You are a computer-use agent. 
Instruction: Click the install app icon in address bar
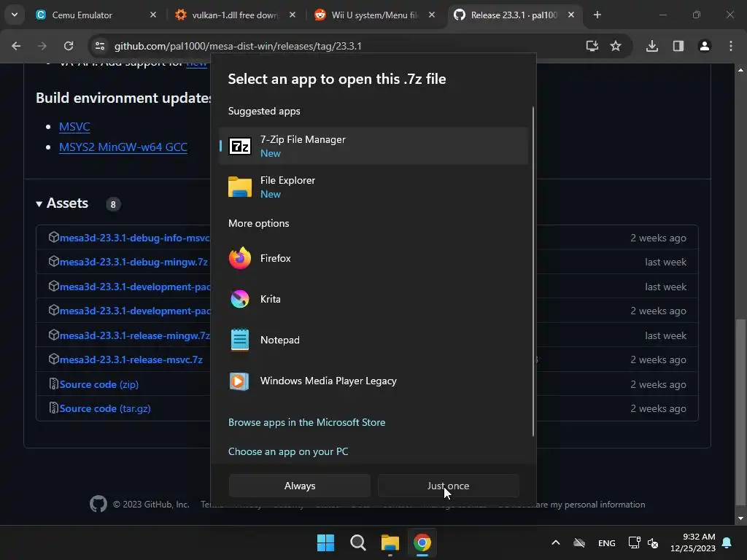592,46
